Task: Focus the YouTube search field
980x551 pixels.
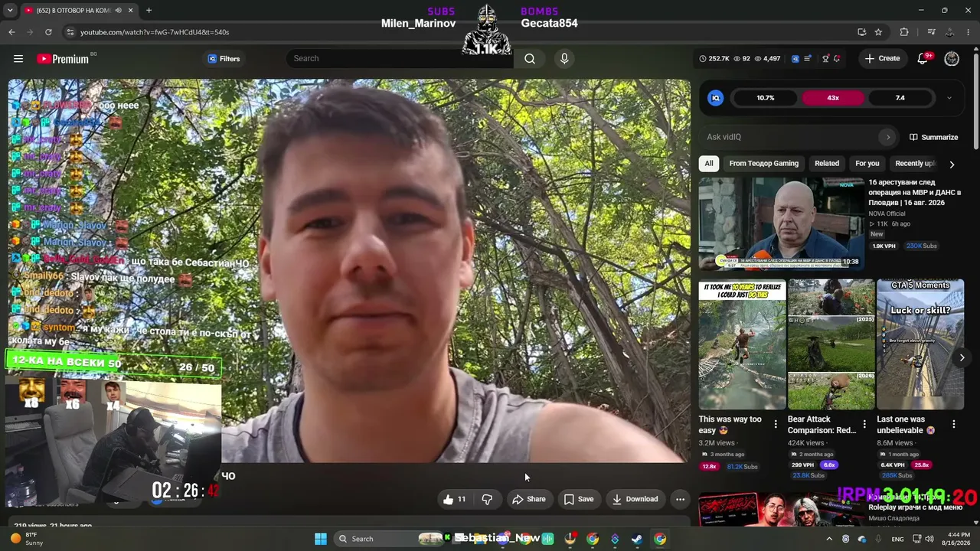Action: [400, 59]
